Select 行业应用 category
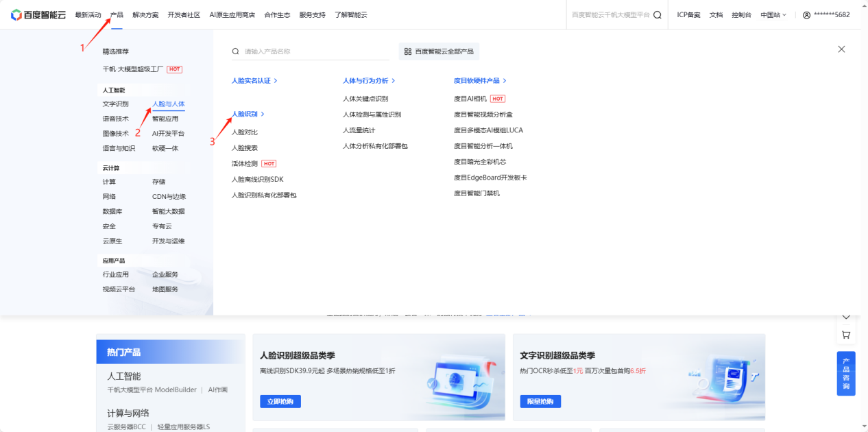Image resolution: width=868 pixels, height=432 pixels. (x=116, y=274)
